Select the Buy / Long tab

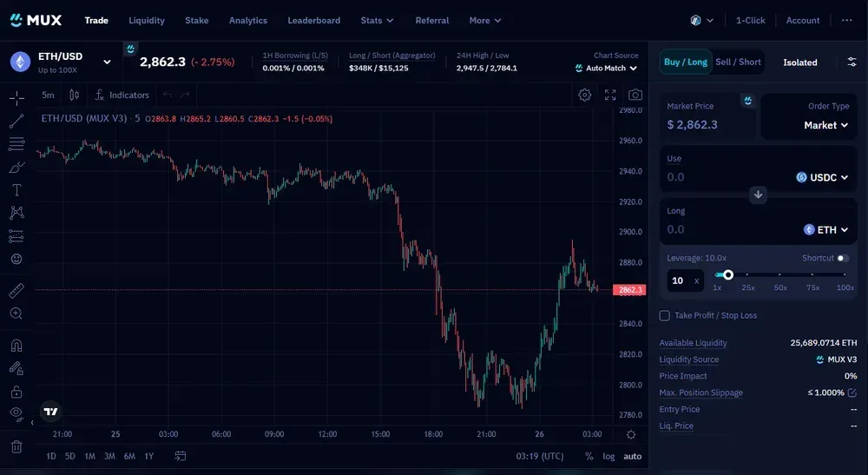tap(686, 62)
